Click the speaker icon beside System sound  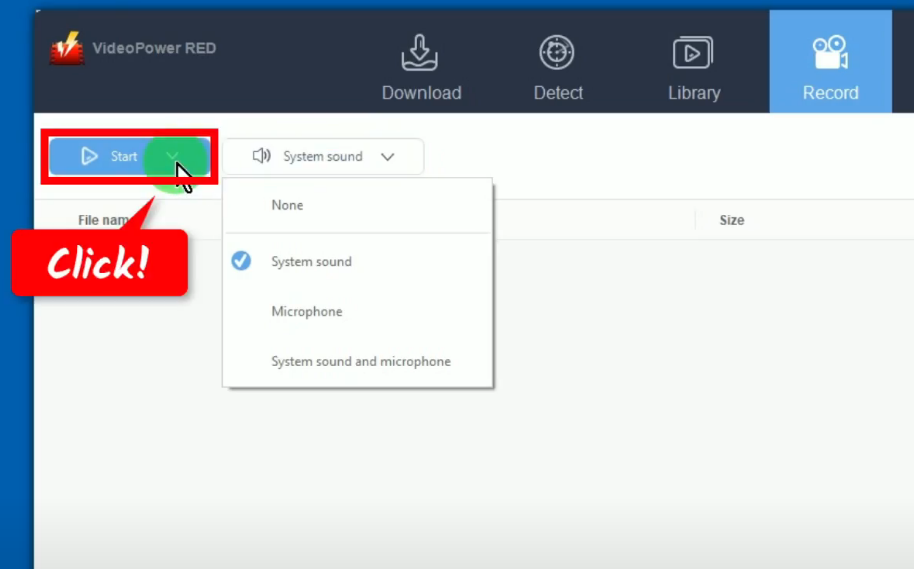click(262, 156)
